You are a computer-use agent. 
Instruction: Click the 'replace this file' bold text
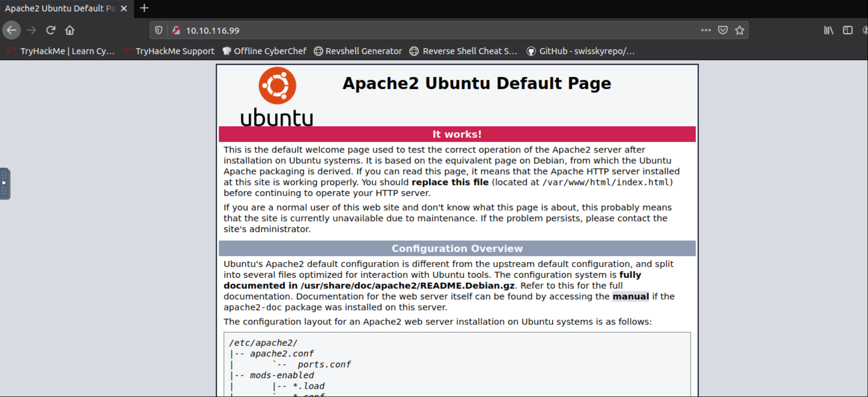click(x=450, y=182)
